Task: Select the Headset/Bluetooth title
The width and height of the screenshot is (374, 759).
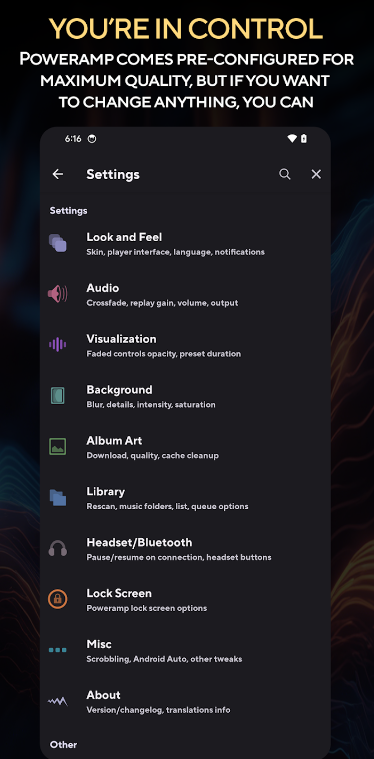Action: (x=139, y=542)
